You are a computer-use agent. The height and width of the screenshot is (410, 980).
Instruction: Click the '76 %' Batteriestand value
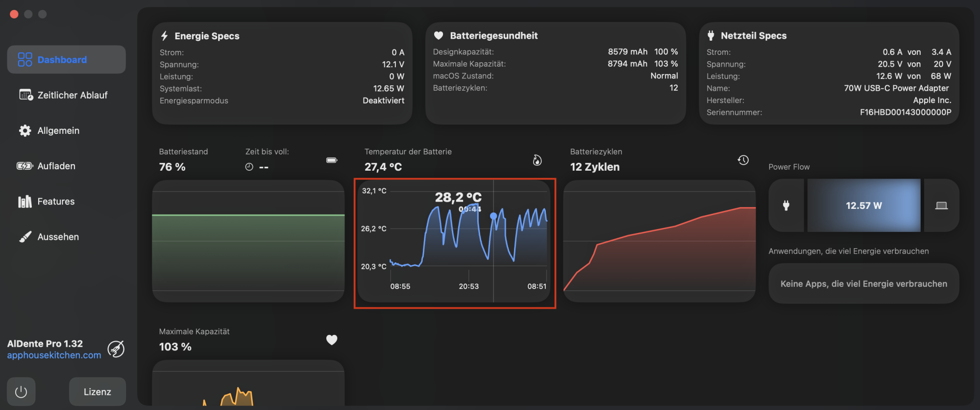[172, 167]
